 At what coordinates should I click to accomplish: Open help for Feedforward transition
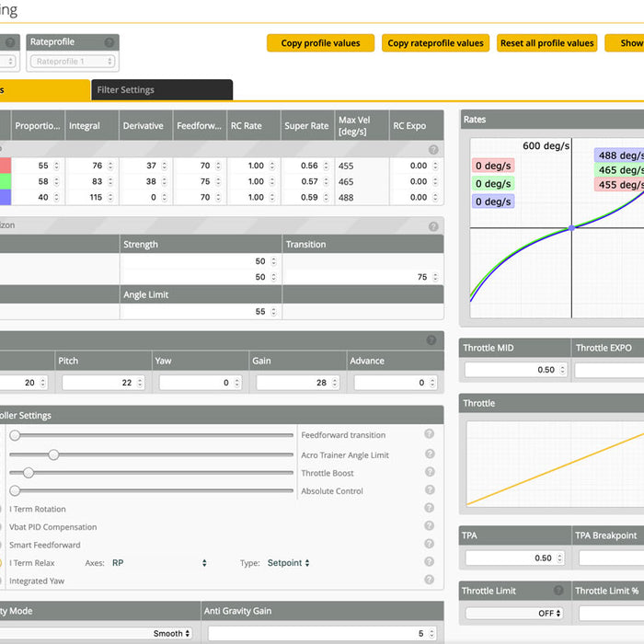(x=429, y=435)
